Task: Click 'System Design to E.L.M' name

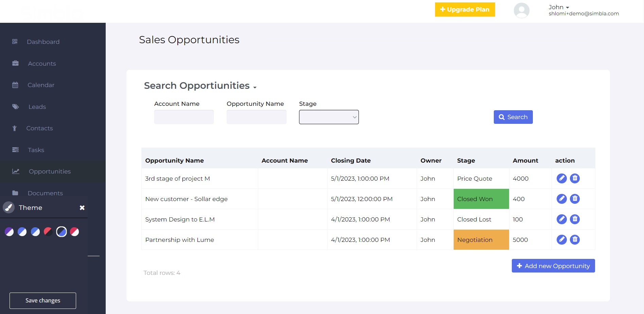Action: pyautogui.click(x=180, y=219)
